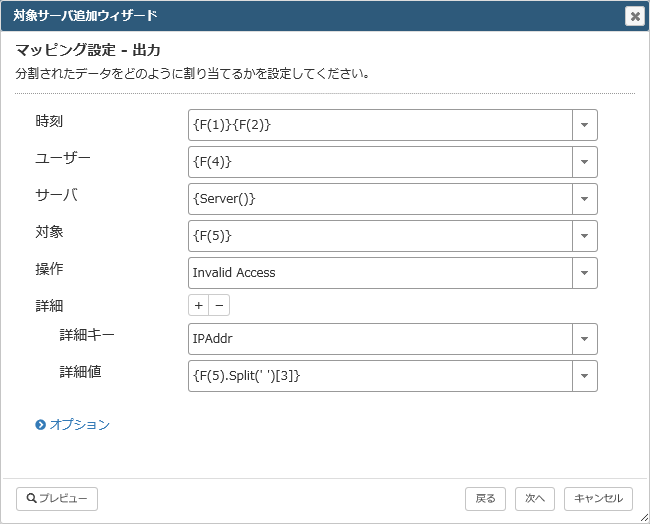Click the 次へ button
Viewport: 650px width, 524px height.
(x=535, y=499)
